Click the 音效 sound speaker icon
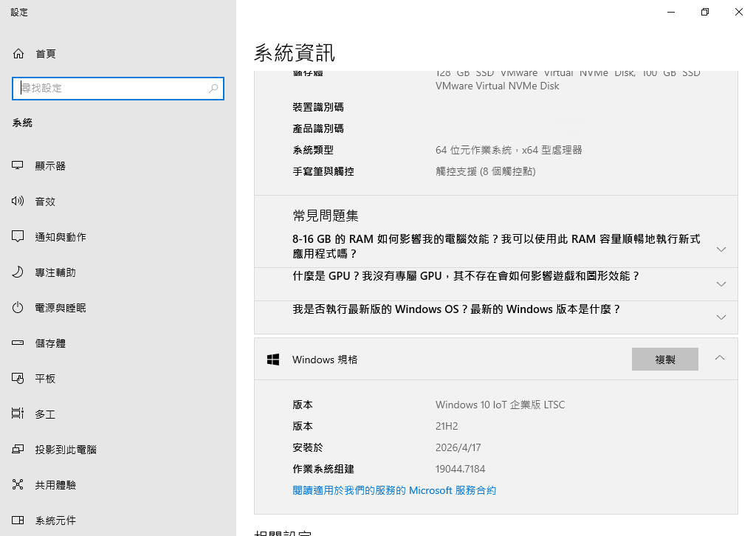Image resolution: width=756 pixels, height=536 pixels. (x=18, y=202)
